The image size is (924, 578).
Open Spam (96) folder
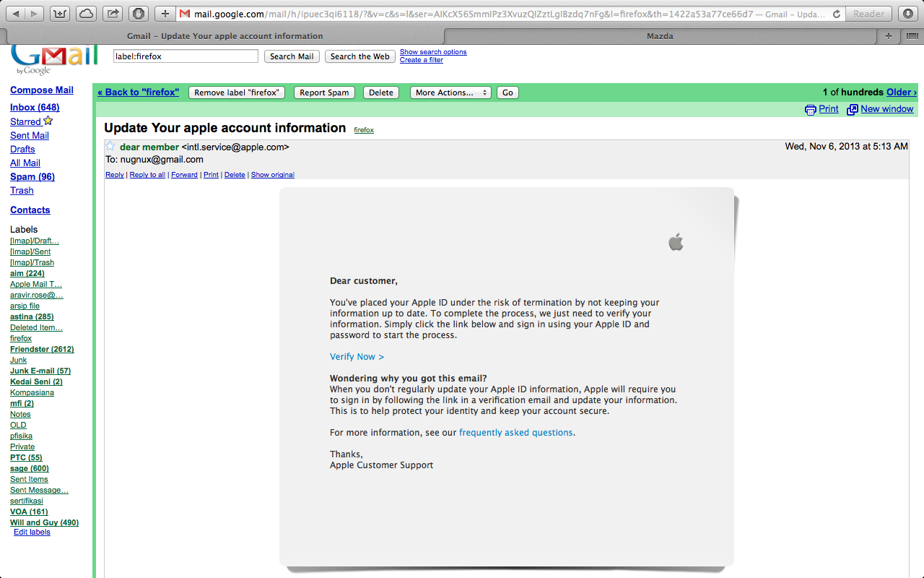click(32, 176)
